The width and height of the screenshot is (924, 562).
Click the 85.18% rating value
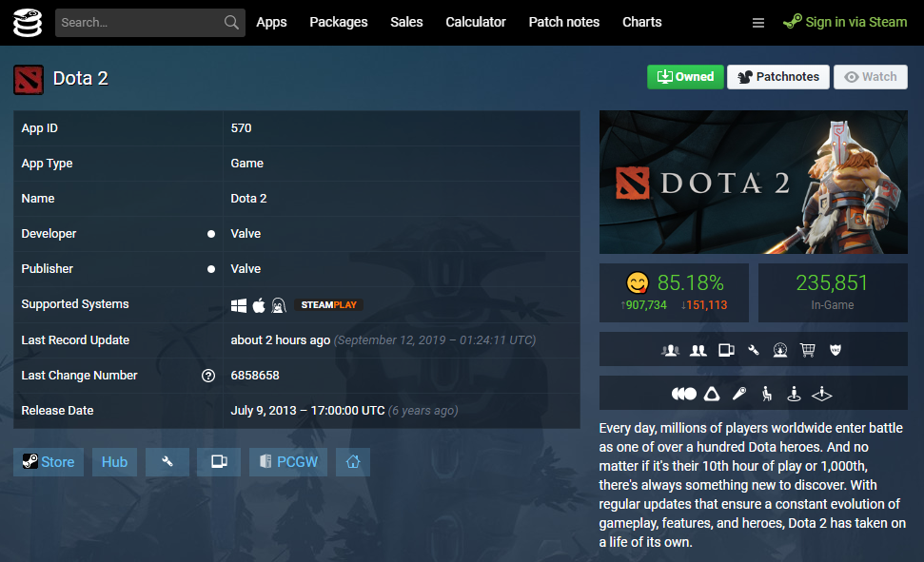click(x=690, y=283)
